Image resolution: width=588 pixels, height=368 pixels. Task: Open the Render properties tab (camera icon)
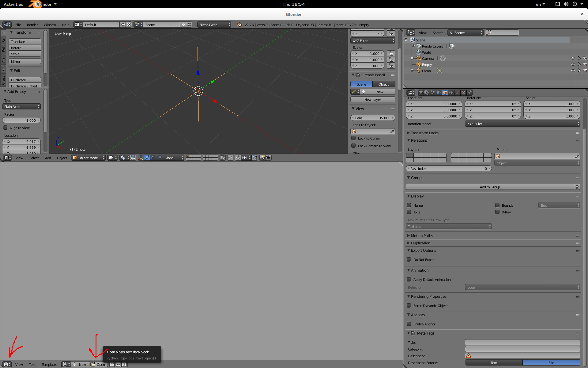(421, 93)
